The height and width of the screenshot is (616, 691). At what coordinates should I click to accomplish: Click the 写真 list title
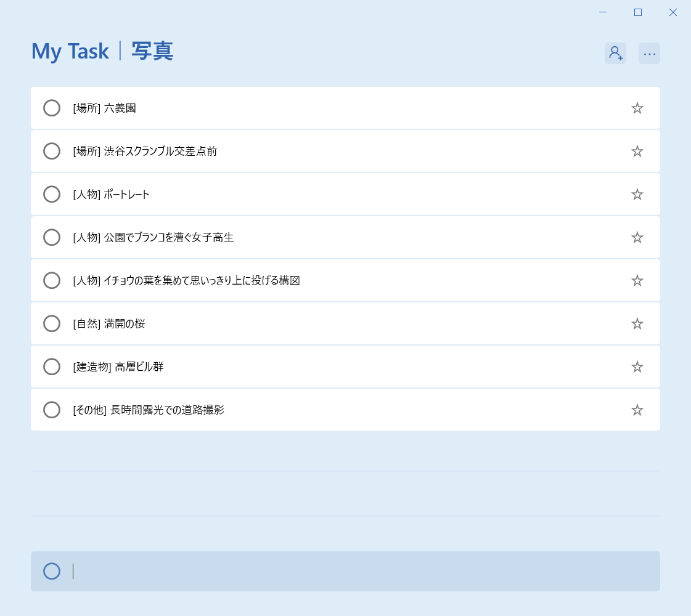tap(152, 51)
